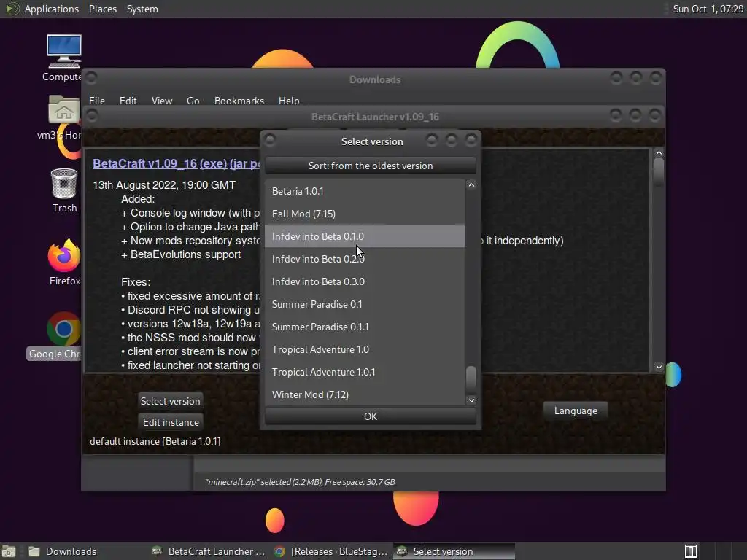Open the System menu
This screenshot has height=560, width=747.
point(142,9)
